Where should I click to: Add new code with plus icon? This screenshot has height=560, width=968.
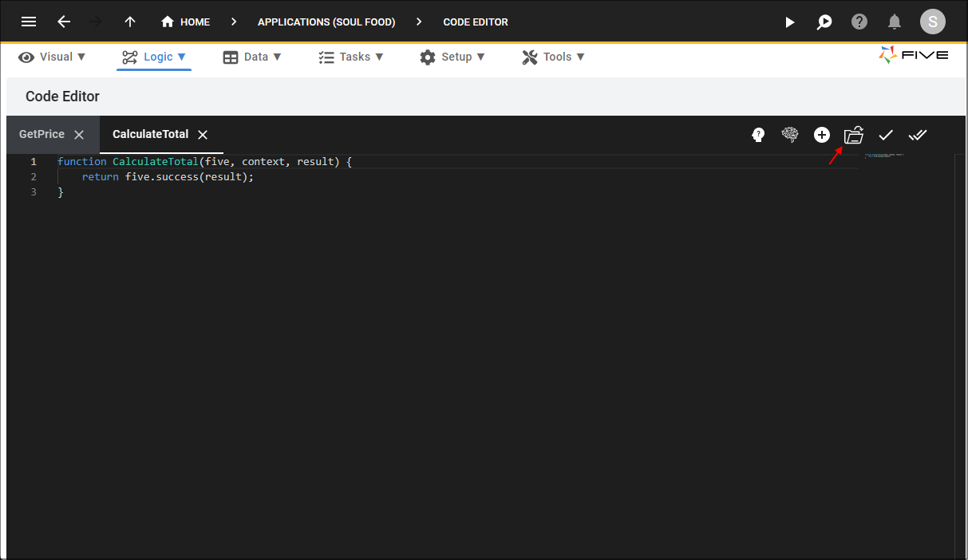pos(822,135)
